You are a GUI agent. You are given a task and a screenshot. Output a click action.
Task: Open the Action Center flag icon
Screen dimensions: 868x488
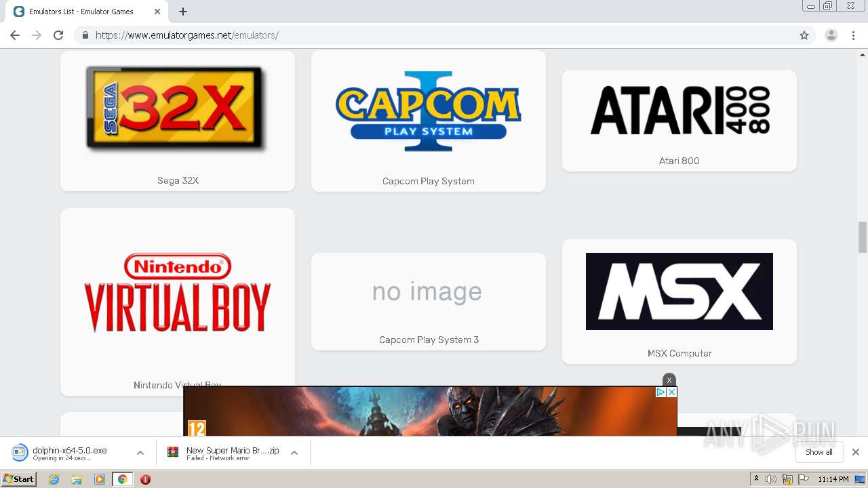[x=804, y=479]
